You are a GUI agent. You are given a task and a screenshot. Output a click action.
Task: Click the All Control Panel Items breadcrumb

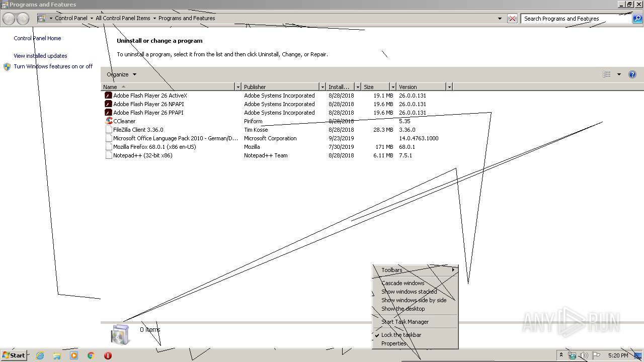click(x=123, y=18)
